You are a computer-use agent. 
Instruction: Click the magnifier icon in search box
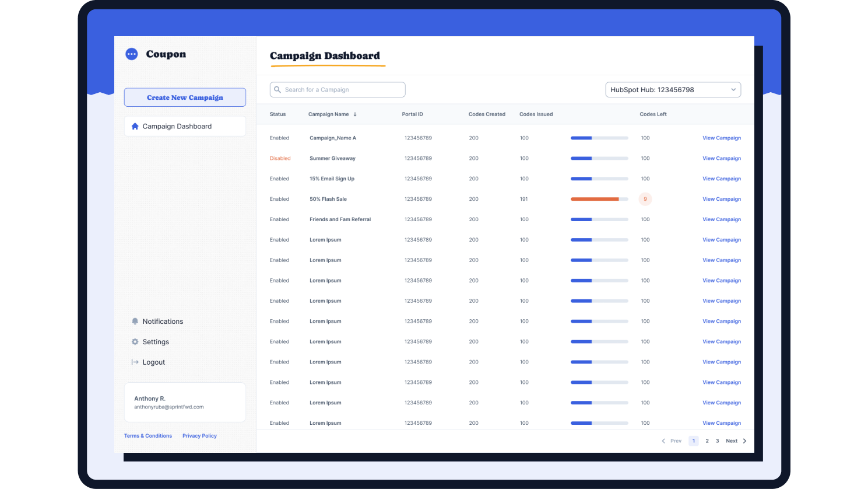click(277, 90)
